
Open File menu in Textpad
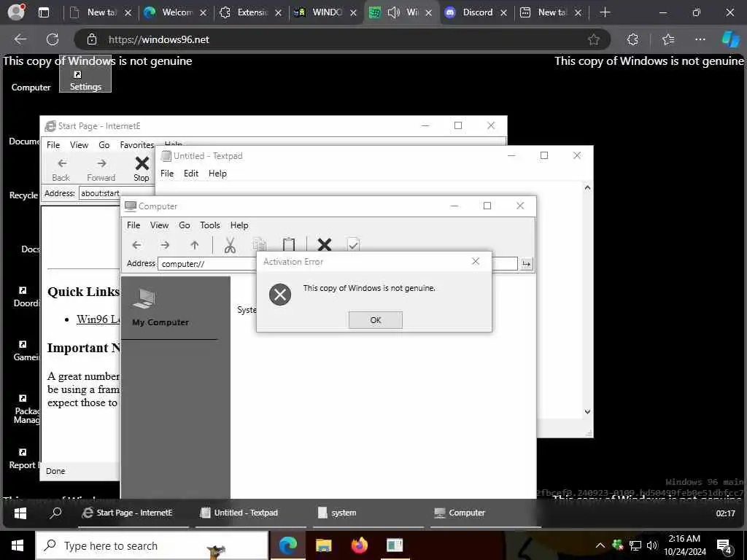(167, 174)
